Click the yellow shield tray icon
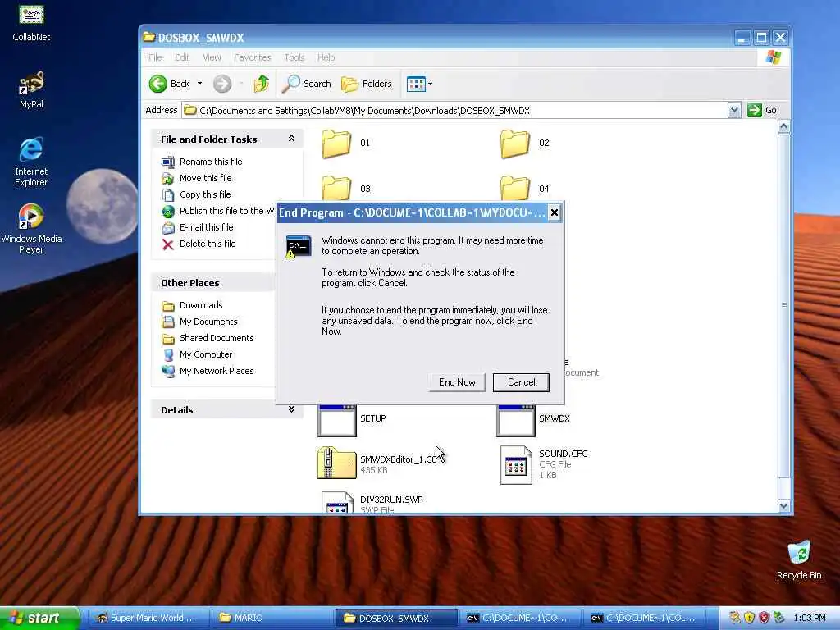Viewport: 840px width, 630px height. coord(749,618)
